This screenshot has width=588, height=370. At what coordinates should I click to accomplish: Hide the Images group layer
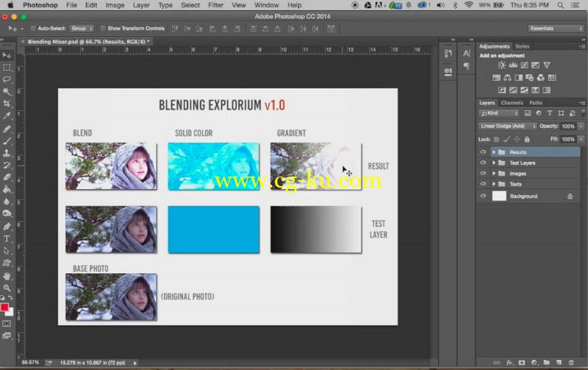[483, 173]
